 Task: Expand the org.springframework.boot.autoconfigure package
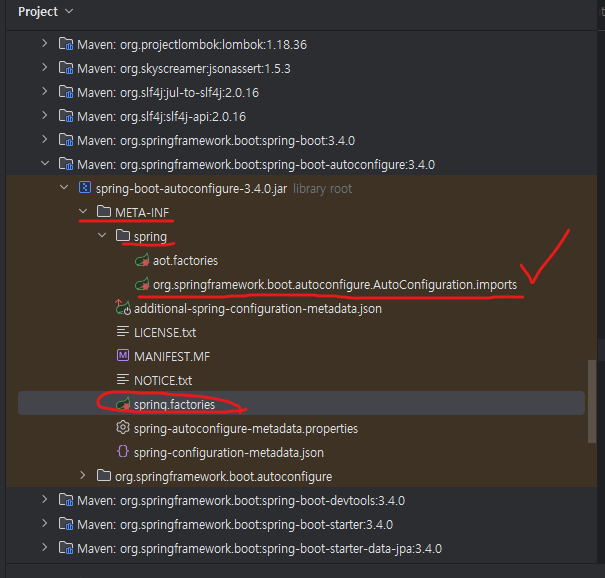click(x=83, y=475)
